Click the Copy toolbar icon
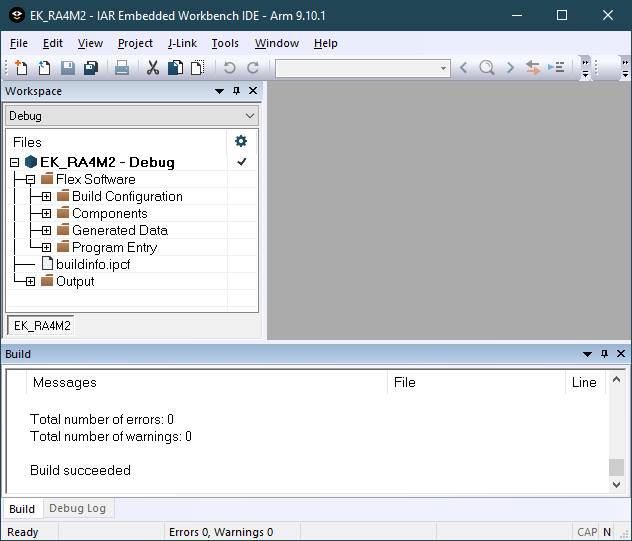 coord(175,68)
